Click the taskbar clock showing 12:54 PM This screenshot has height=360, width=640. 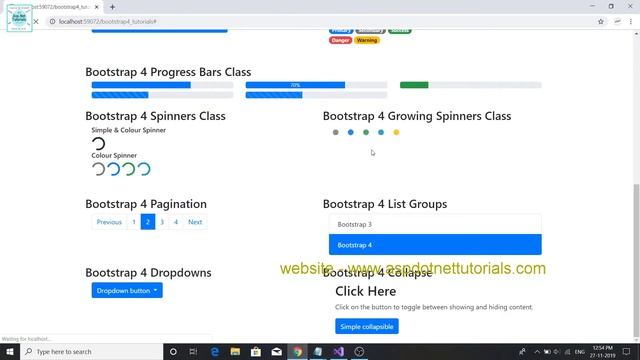point(602,351)
